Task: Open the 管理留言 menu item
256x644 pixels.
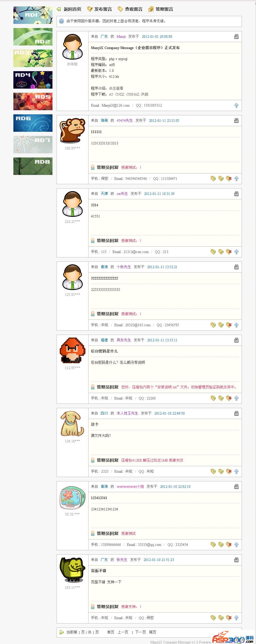Action: coord(161,9)
